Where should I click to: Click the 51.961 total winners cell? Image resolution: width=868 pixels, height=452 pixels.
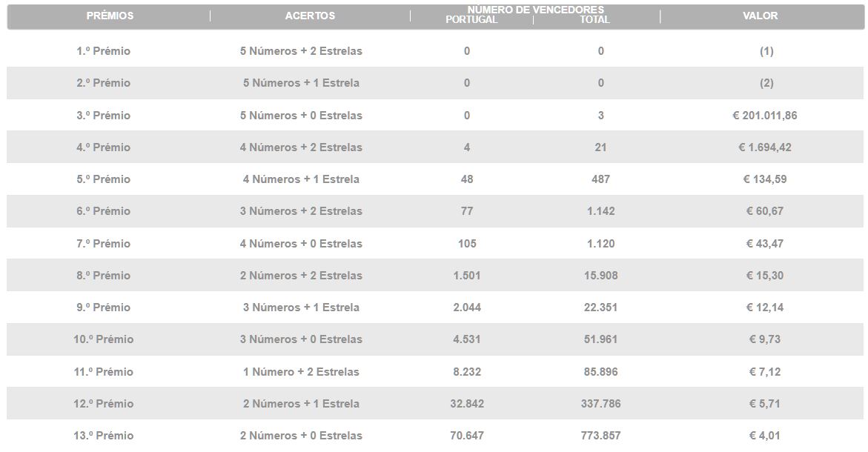pyautogui.click(x=600, y=339)
